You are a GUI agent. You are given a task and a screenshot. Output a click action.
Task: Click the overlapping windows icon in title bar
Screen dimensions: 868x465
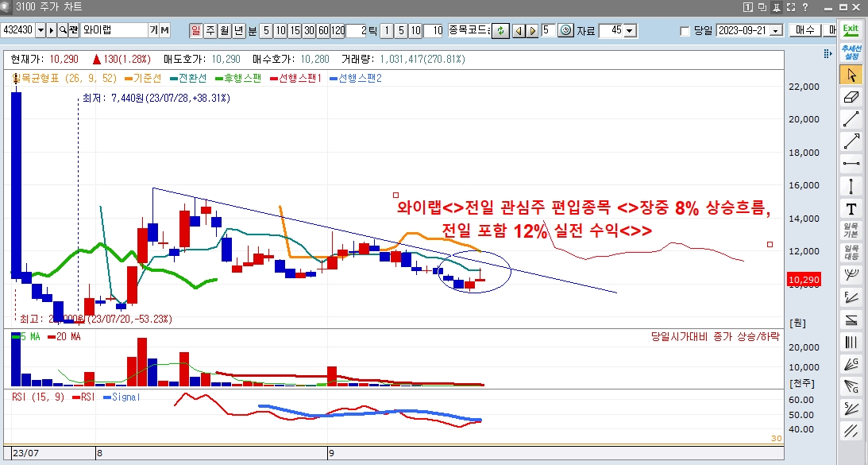click(x=762, y=7)
